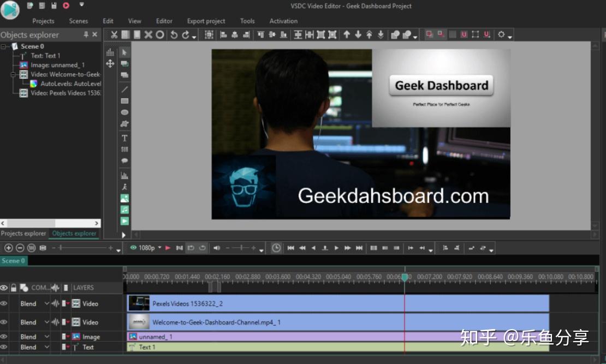Image resolution: width=606 pixels, height=364 pixels.
Task: Click the timeline zoom in plus icon
Action: point(9,248)
